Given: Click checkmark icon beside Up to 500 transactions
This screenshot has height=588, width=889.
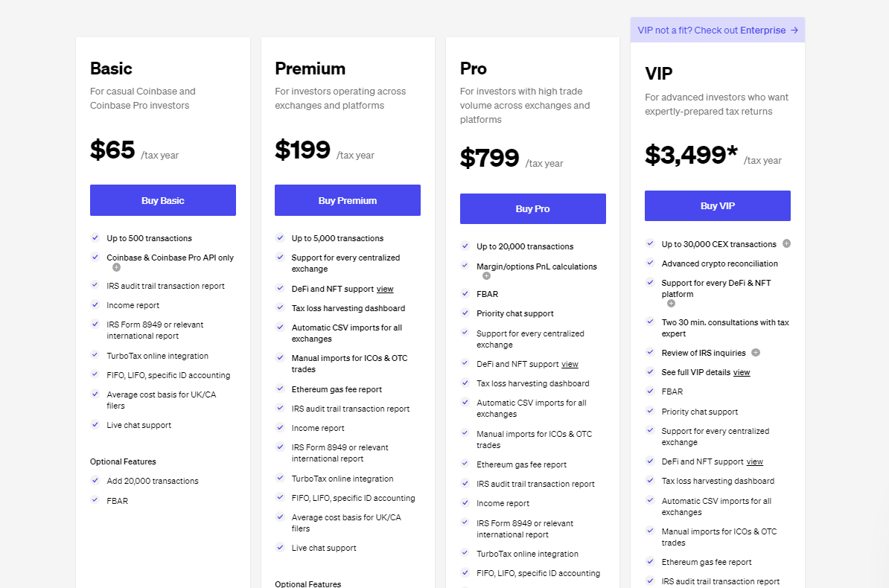Looking at the screenshot, I should tap(95, 237).
